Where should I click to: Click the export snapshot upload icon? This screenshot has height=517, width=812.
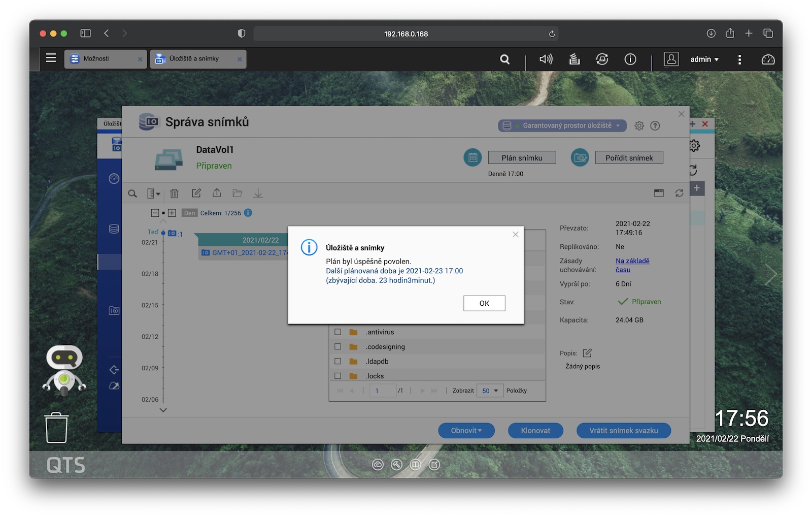(217, 193)
